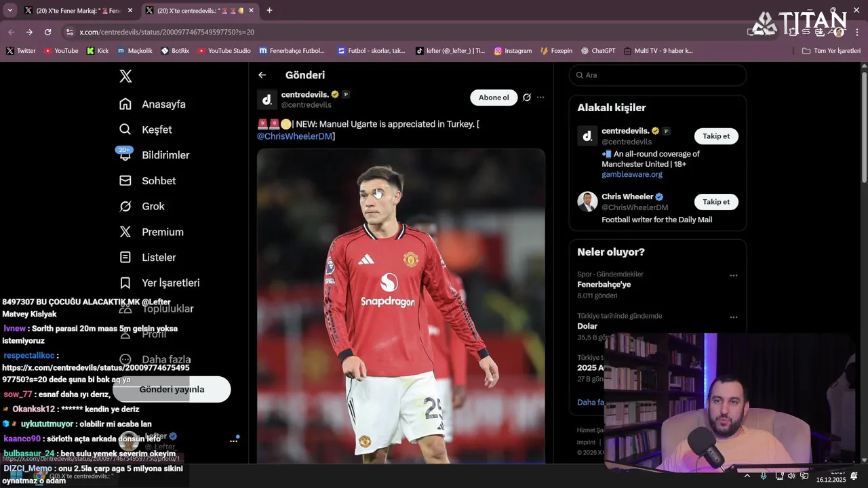Click Abone ol subscribe button
This screenshot has width=868, height=488.
(x=494, y=98)
